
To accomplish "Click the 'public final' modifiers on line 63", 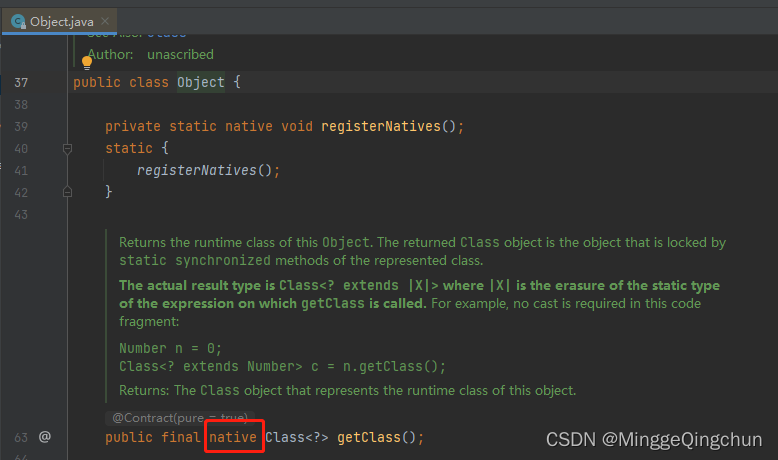I will tap(153, 437).
